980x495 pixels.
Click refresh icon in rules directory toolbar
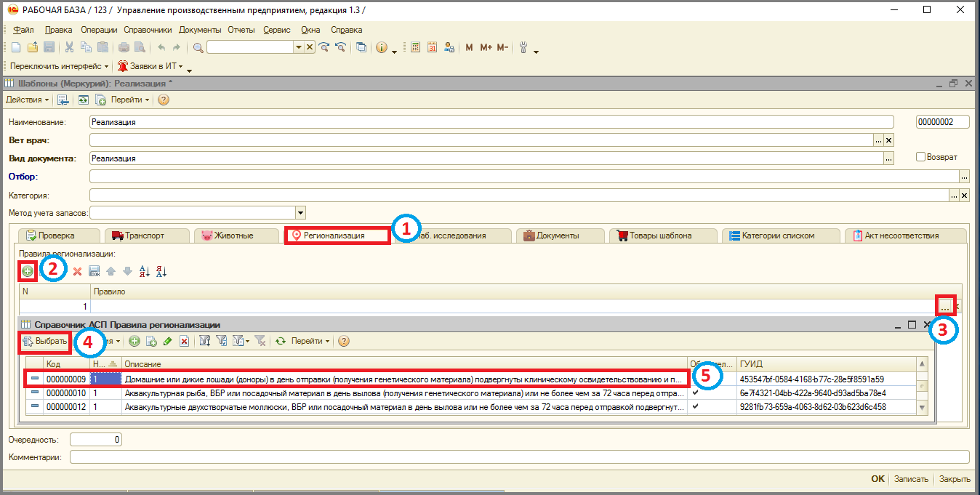[280, 341]
